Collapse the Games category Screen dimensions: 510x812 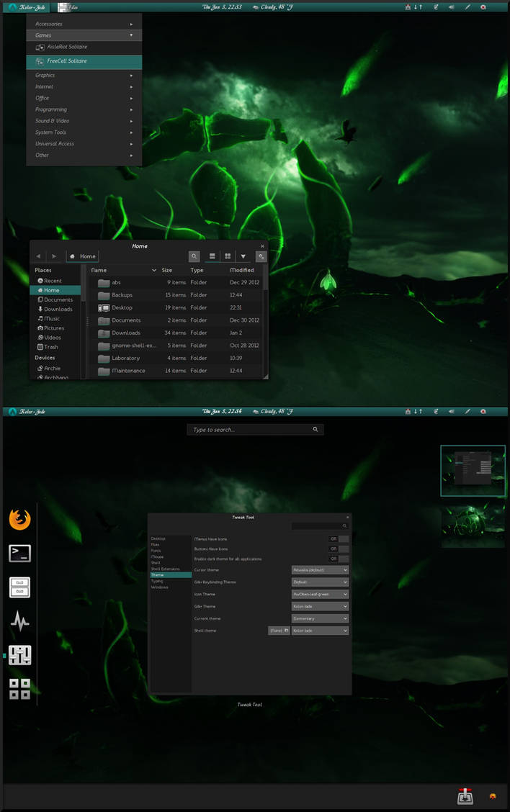[x=84, y=35]
